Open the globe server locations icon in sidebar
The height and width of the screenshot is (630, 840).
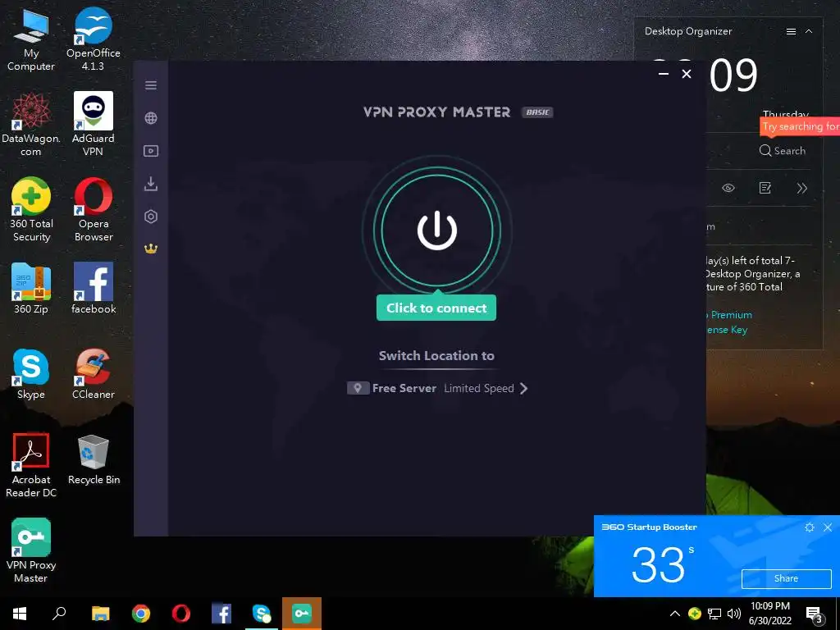point(151,118)
